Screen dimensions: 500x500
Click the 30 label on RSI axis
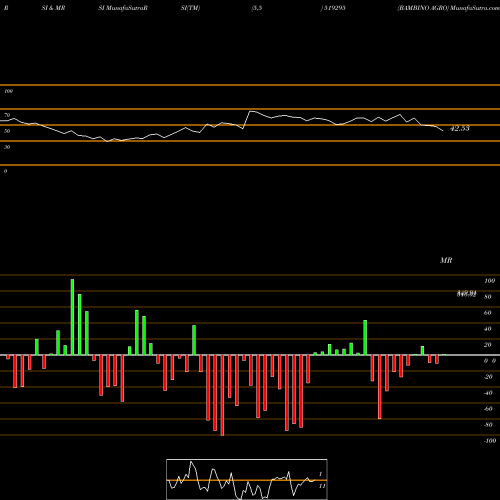click(7, 147)
